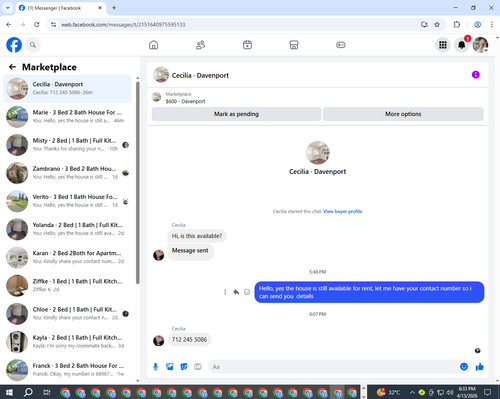Go back using the Marketplace arrow

[12, 67]
